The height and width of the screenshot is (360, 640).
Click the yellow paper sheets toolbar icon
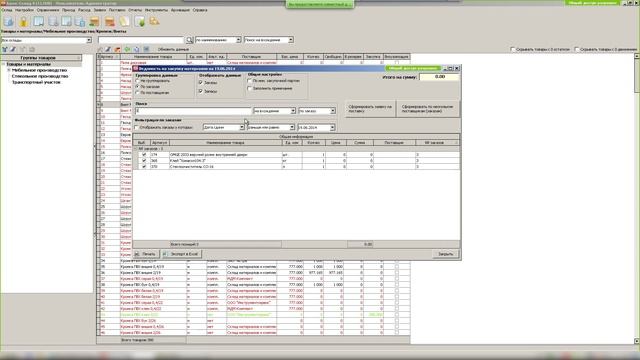tap(124, 21)
